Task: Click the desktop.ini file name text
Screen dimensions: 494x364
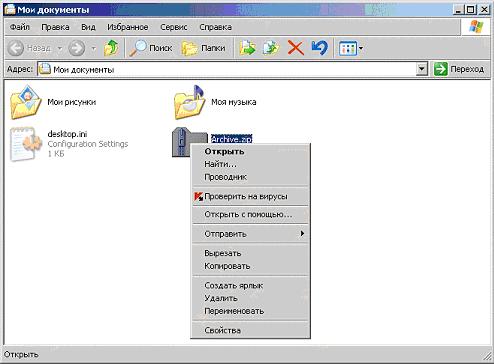Action: coord(67,134)
